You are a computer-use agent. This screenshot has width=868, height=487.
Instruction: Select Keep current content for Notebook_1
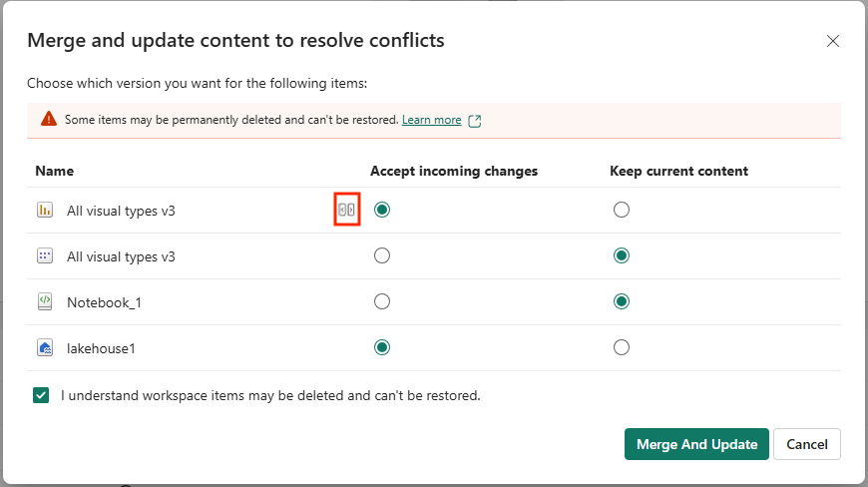[622, 301]
